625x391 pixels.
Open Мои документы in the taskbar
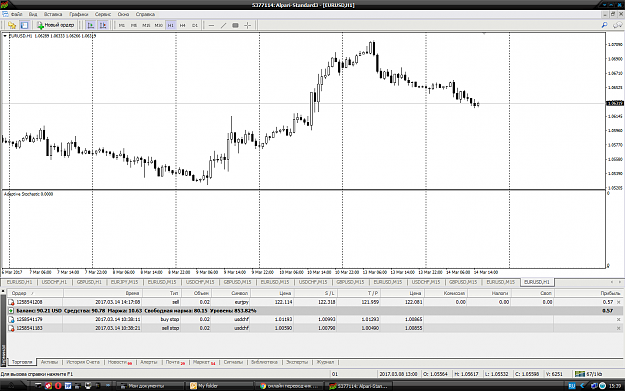click(150, 385)
